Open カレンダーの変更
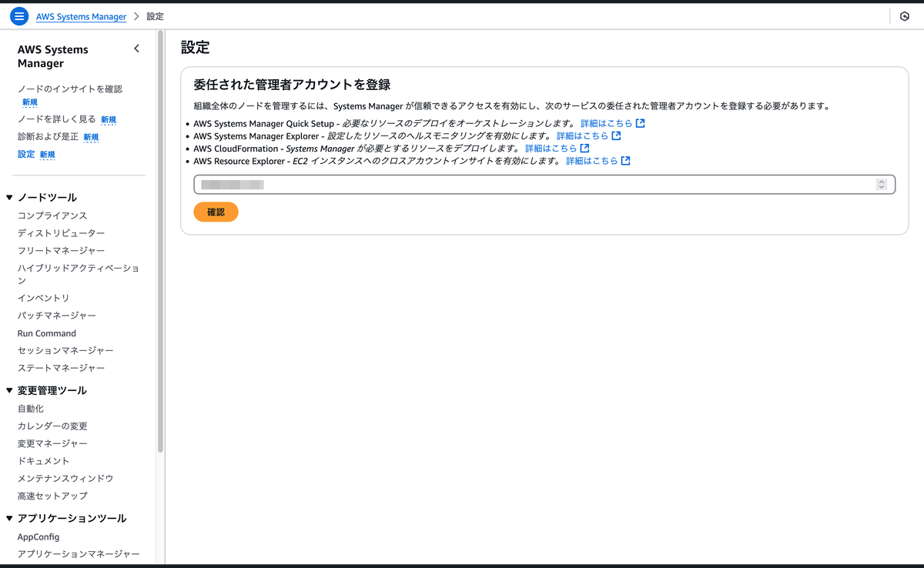 point(52,426)
